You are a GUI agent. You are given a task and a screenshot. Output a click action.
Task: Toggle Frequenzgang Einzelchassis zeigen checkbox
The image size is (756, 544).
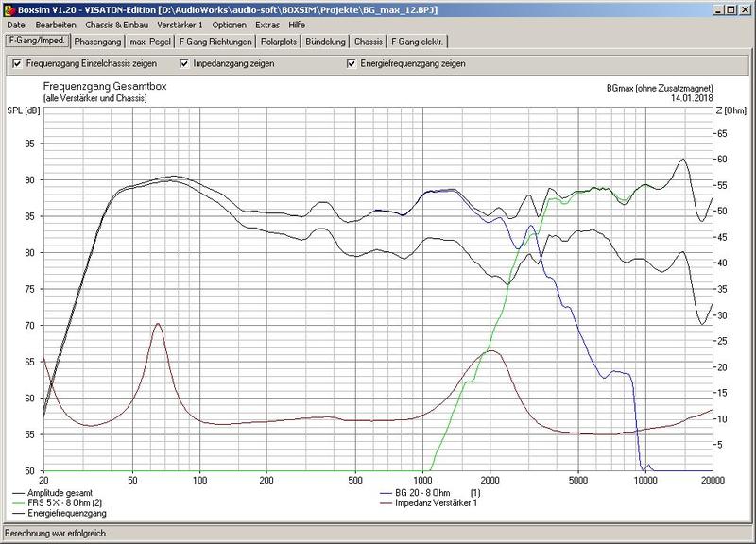coord(17,63)
